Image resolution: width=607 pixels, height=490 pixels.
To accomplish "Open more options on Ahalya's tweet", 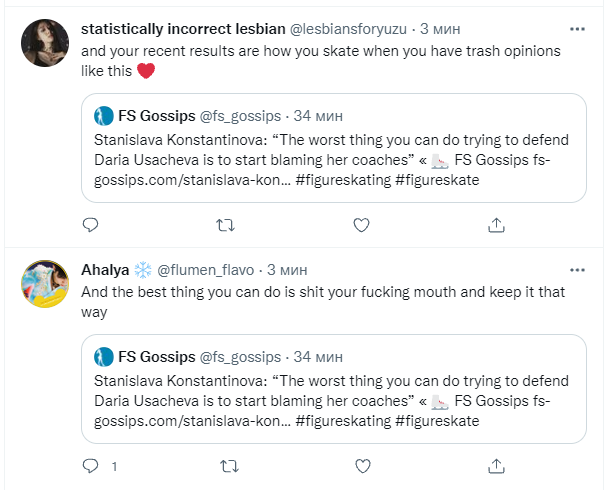I will 577,269.
